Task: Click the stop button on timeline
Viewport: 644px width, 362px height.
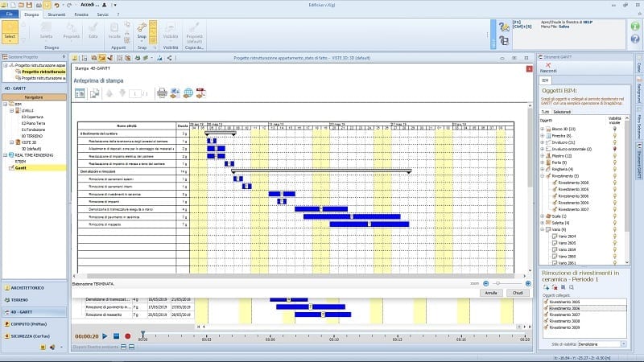Action: point(116,335)
